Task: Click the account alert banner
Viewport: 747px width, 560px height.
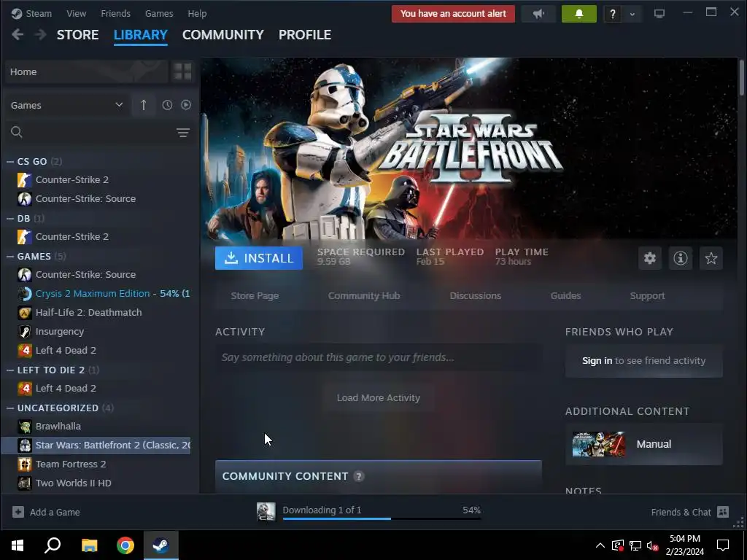Action: coord(453,14)
